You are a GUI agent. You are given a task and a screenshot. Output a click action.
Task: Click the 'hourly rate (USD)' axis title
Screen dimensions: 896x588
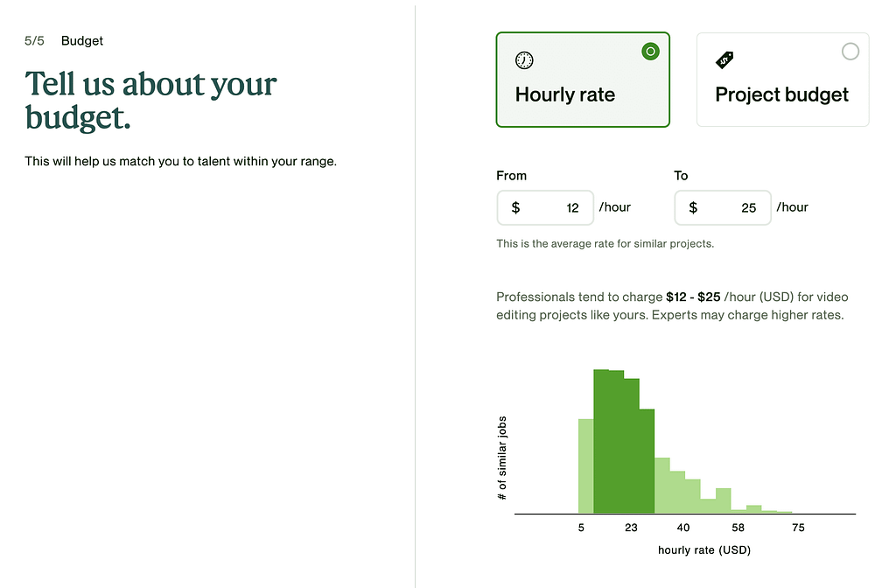pyautogui.click(x=704, y=550)
